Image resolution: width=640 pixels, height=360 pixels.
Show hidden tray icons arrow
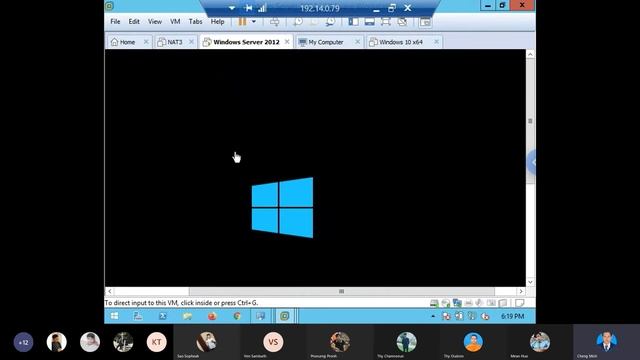(433, 316)
